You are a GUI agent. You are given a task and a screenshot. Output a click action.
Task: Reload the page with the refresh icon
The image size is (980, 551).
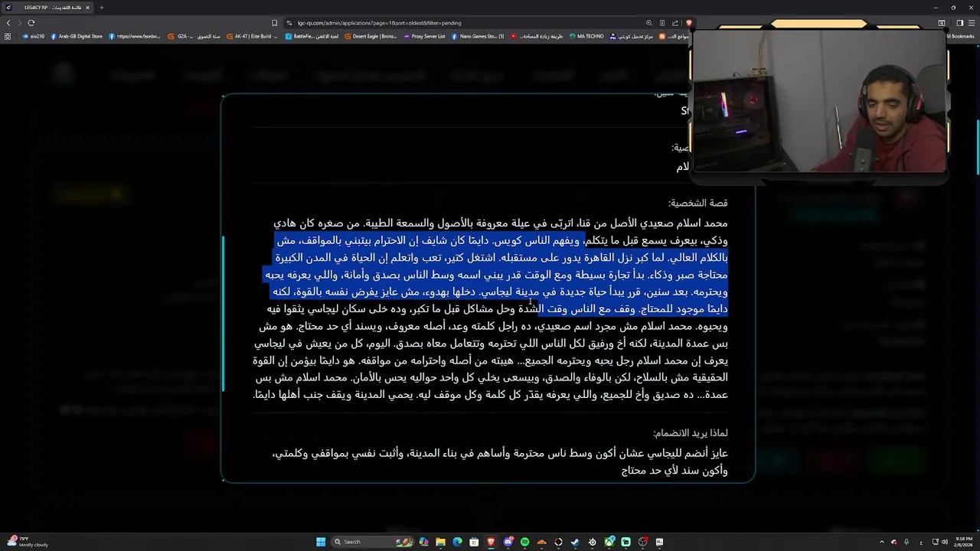(x=31, y=23)
